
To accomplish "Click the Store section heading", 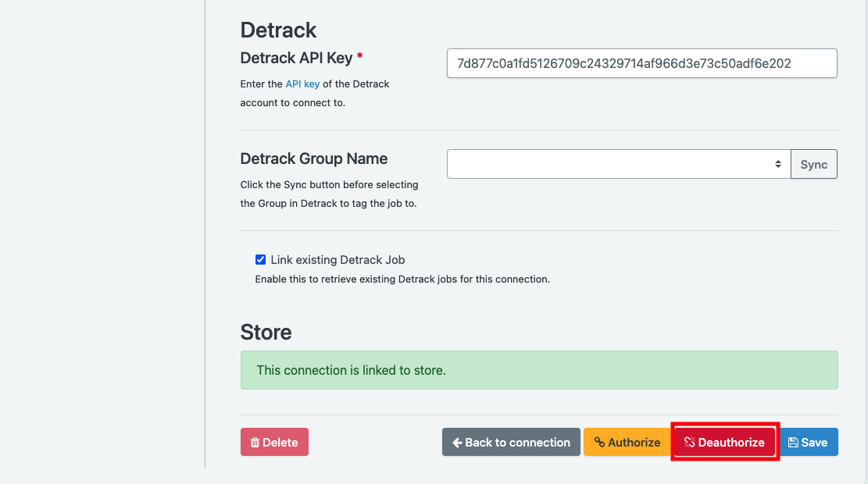I will (266, 332).
